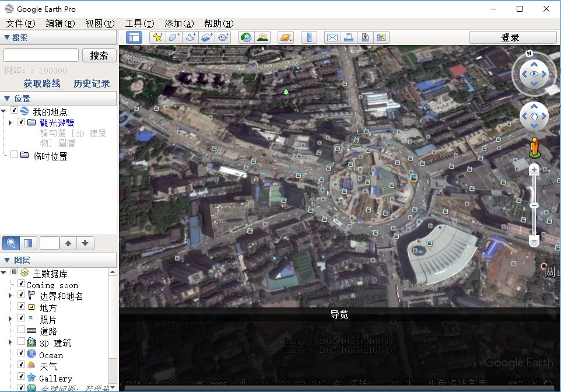Show historical imagery with the clock icon

[245, 37]
